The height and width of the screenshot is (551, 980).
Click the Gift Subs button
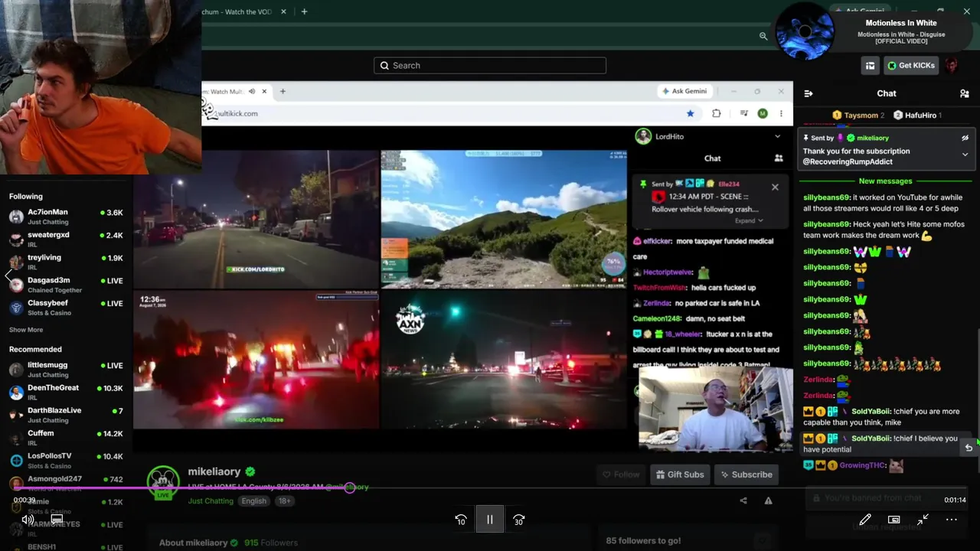pos(679,474)
